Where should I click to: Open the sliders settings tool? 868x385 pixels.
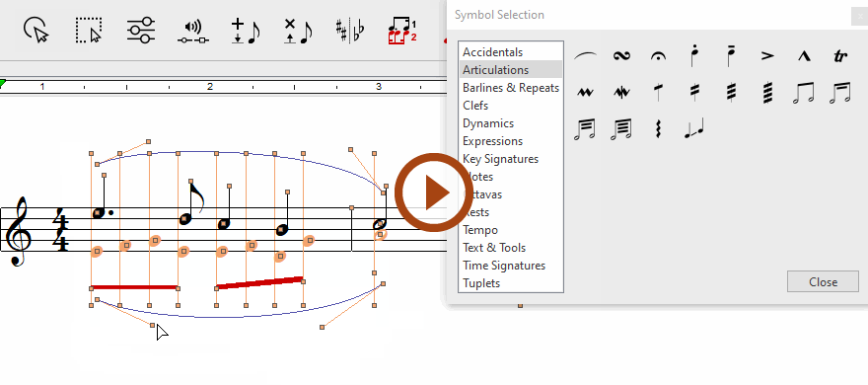click(x=141, y=30)
